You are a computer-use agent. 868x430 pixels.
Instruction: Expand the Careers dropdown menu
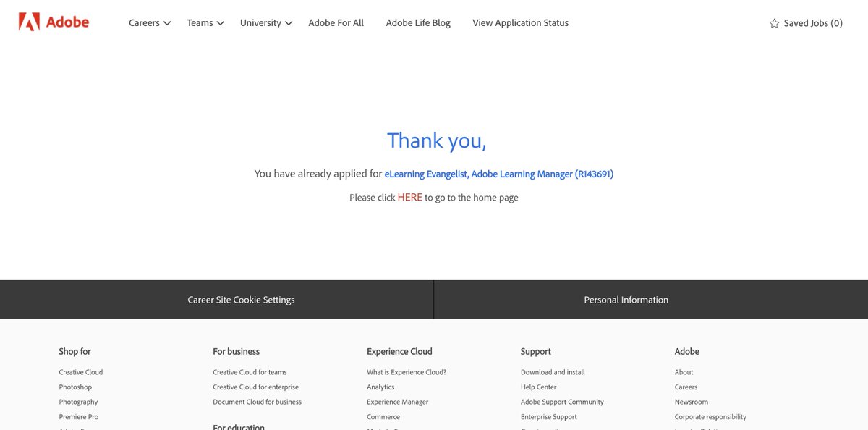pos(150,23)
